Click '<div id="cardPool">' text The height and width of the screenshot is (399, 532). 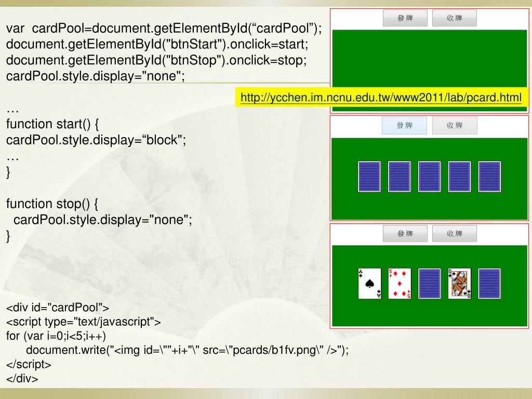(58, 308)
